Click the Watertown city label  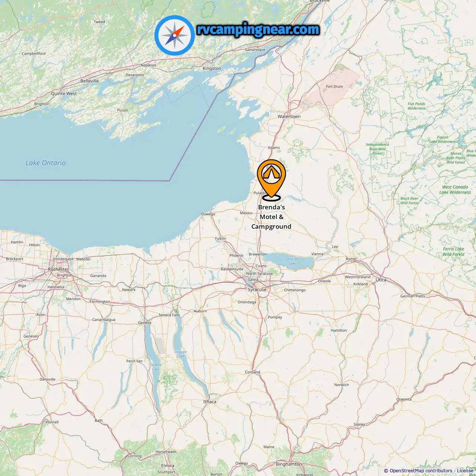click(x=289, y=116)
